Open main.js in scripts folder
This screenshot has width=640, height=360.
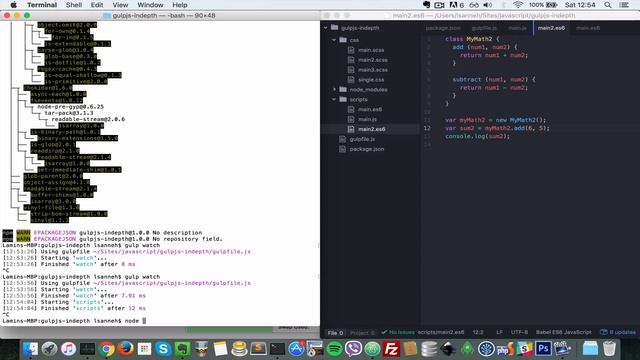367,119
